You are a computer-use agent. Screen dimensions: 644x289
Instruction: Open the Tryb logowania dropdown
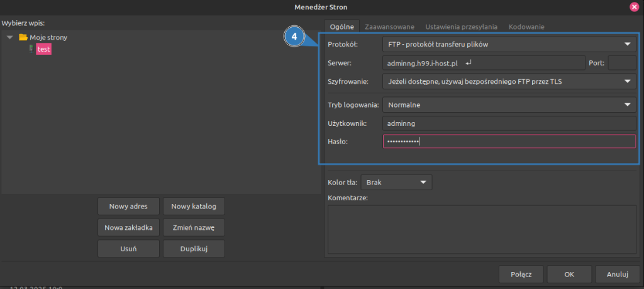point(509,105)
